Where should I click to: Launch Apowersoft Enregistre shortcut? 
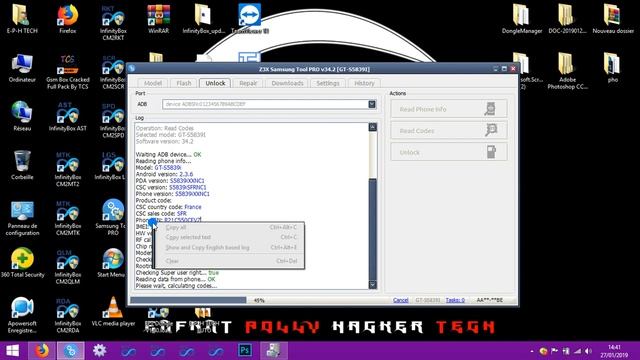click(22, 315)
